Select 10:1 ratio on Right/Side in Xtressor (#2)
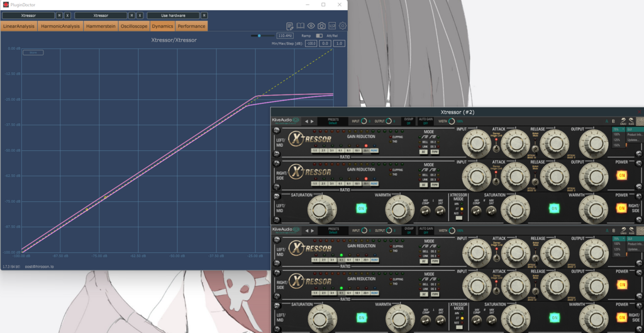 point(357,184)
